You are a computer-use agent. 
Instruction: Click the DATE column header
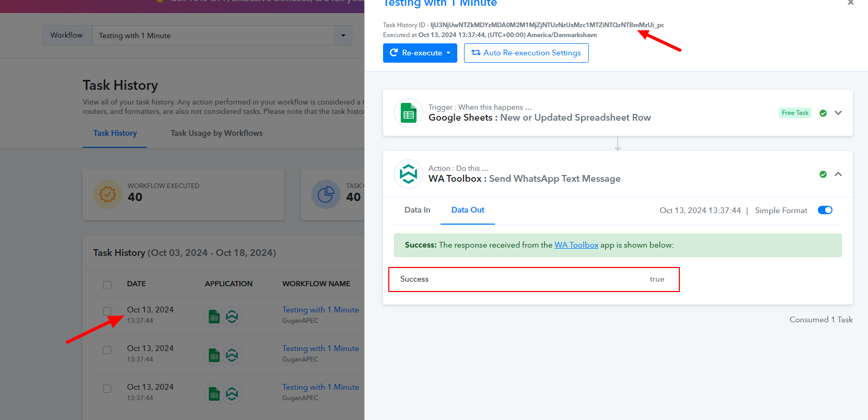pos(136,284)
